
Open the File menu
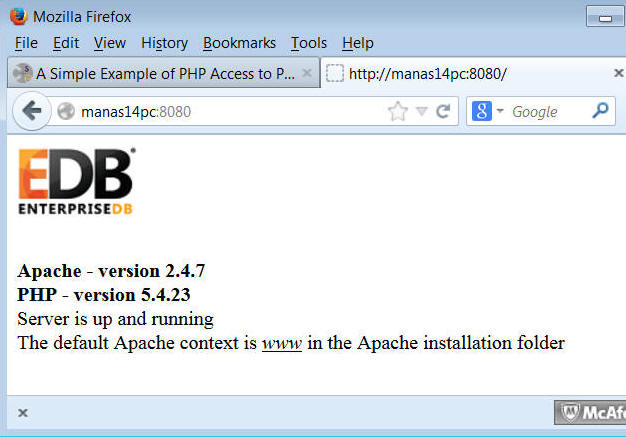click(26, 43)
